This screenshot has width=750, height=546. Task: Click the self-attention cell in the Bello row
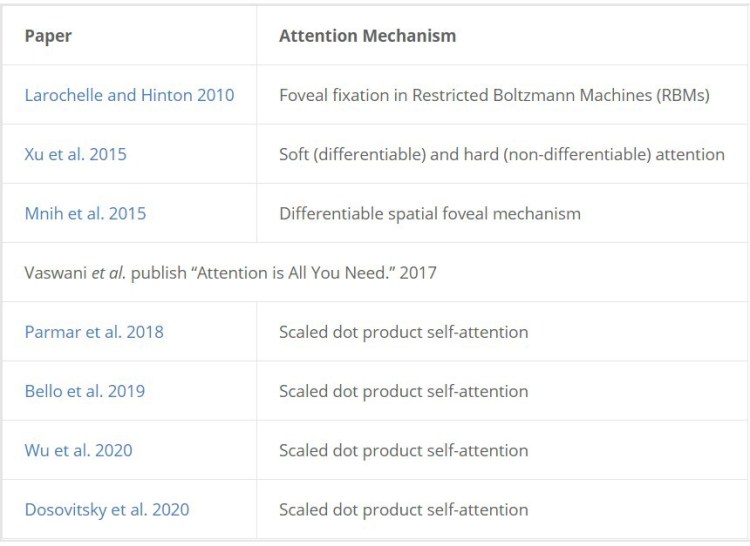point(403,391)
